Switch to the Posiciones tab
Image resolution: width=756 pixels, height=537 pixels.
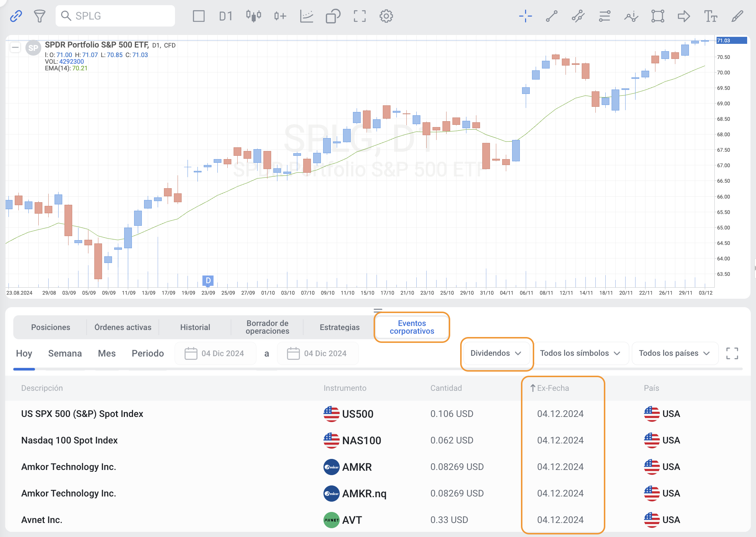50,327
